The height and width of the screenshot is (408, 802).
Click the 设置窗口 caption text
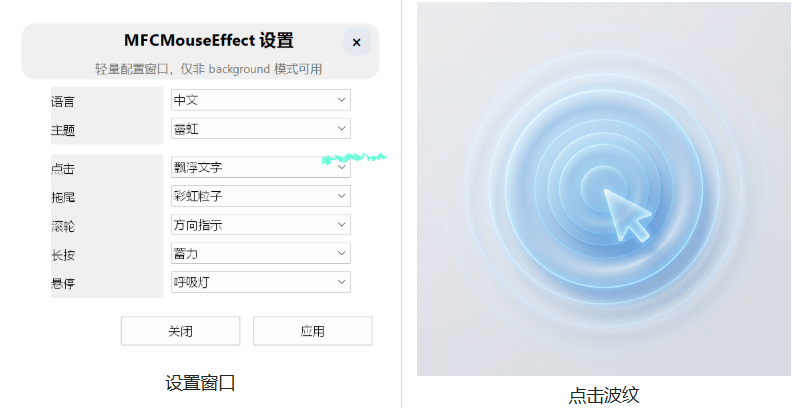[200, 383]
